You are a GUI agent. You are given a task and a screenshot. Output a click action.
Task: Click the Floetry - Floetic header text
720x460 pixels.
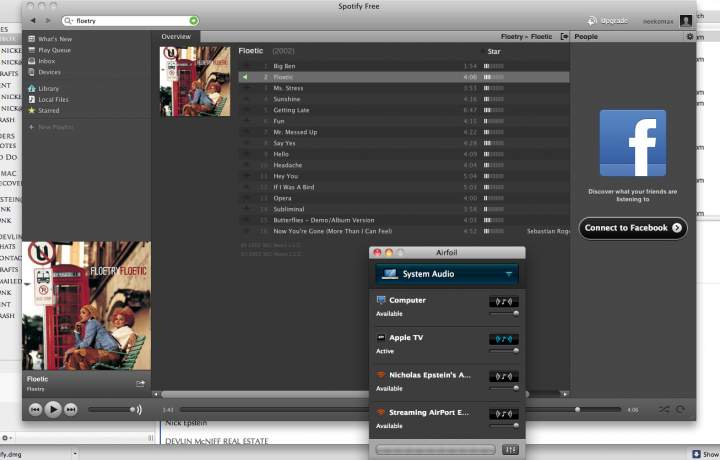coord(526,36)
